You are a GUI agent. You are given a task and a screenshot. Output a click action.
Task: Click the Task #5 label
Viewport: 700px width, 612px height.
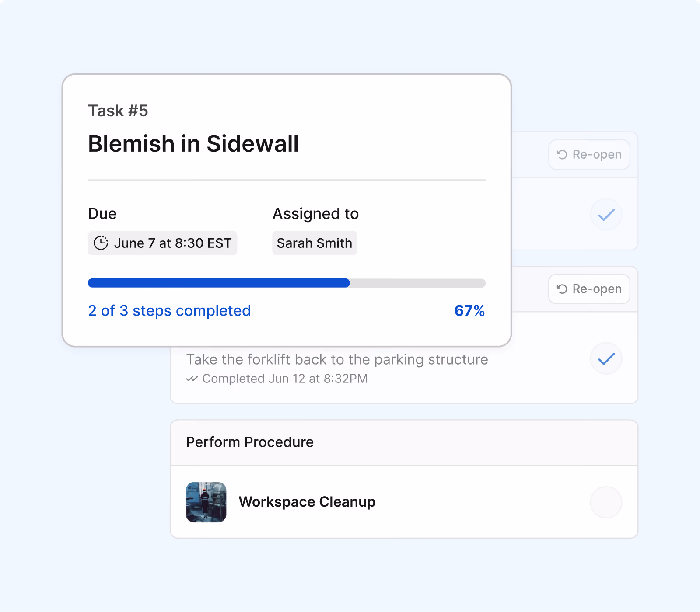click(118, 111)
